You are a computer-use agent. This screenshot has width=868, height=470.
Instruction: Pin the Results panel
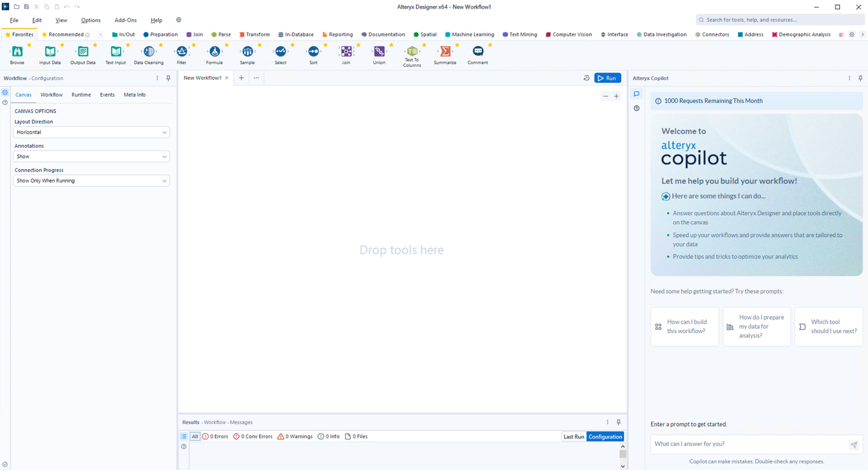coord(618,422)
